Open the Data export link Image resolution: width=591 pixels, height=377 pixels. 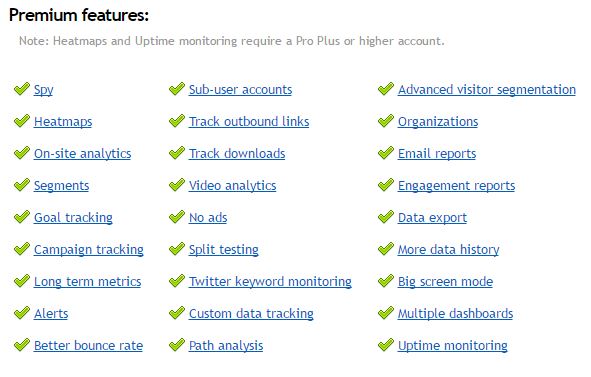click(432, 218)
